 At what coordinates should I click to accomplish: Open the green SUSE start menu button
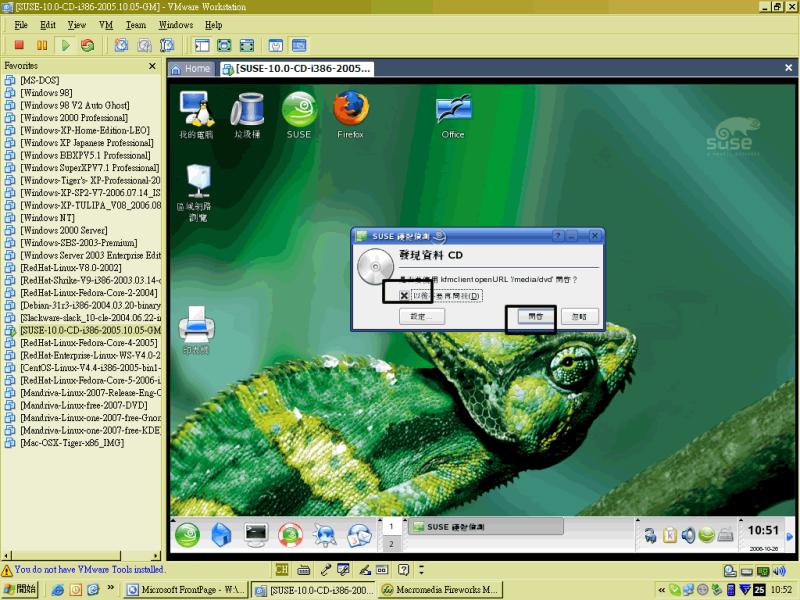tap(187, 535)
